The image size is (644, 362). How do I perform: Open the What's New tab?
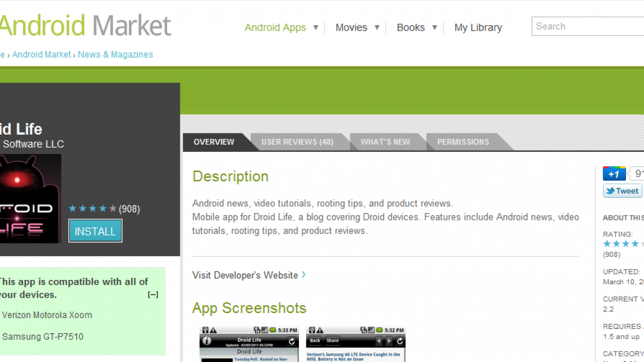click(385, 142)
